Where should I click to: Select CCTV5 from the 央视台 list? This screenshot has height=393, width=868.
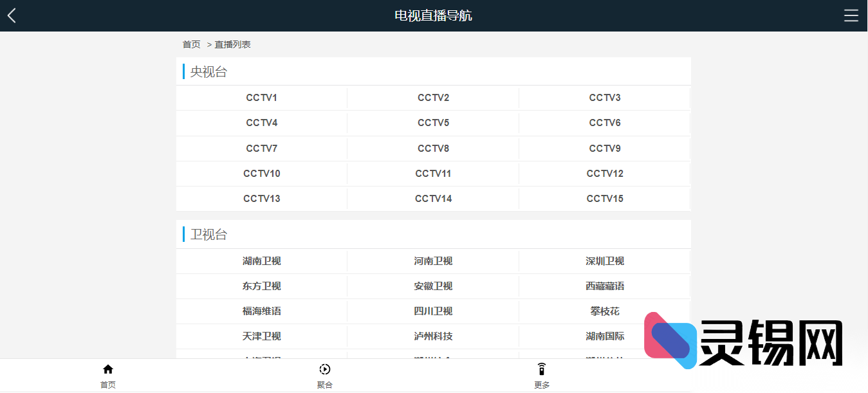pyautogui.click(x=433, y=122)
